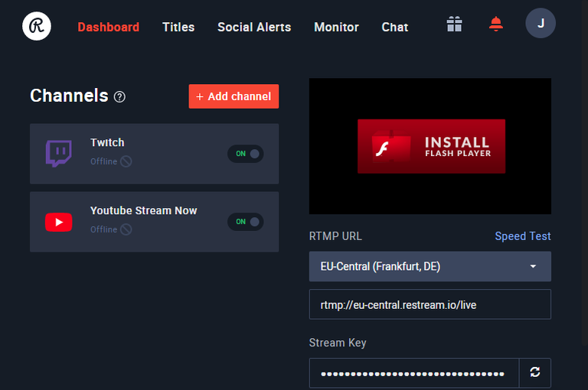Click the Add channel button

[x=234, y=96]
